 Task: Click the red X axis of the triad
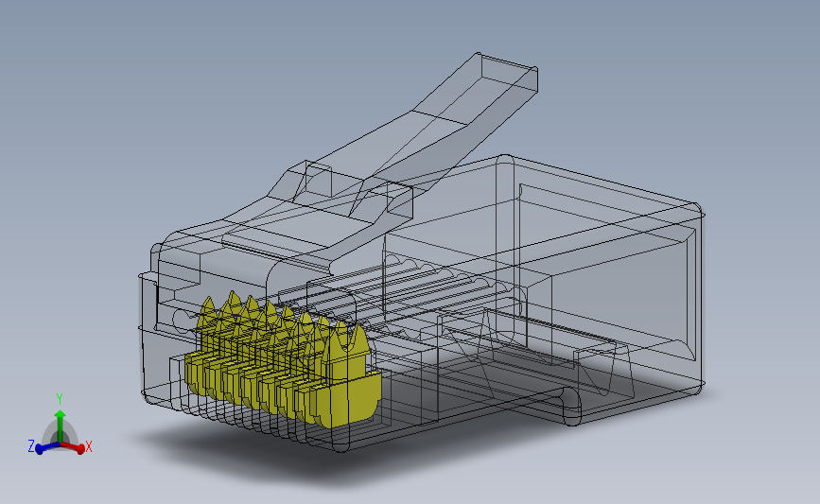(x=73, y=447)
